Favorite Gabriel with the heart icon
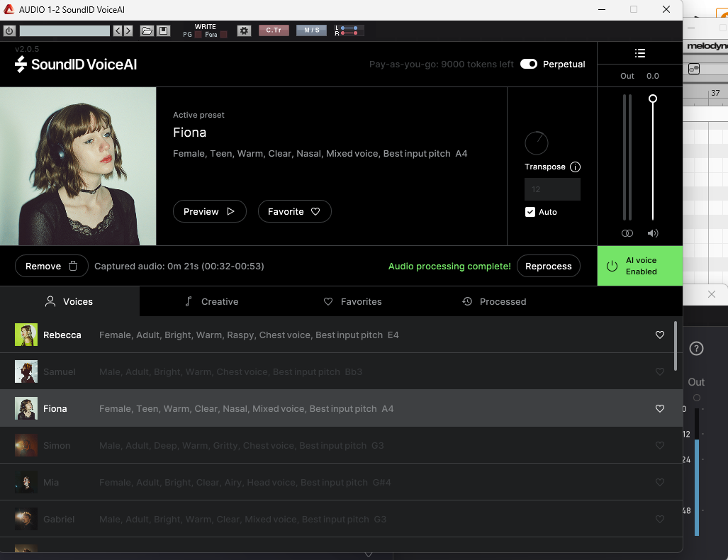The width and height of the screenshot is (728, 560). click(x=659, y=519)
